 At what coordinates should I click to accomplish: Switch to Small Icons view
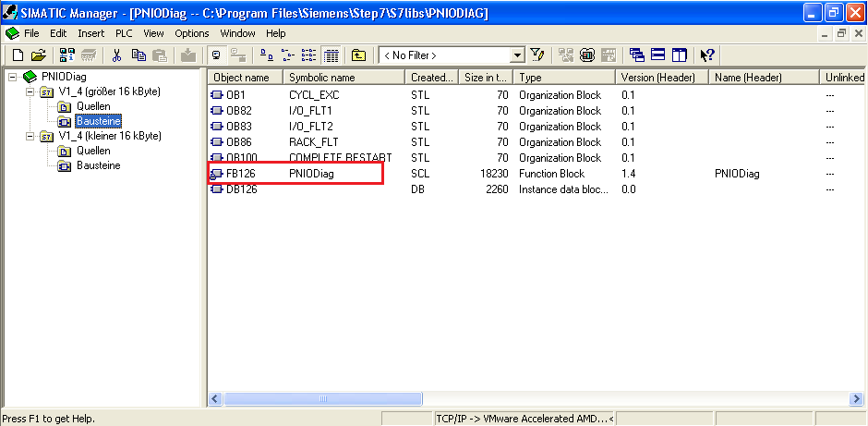[287, 55]
